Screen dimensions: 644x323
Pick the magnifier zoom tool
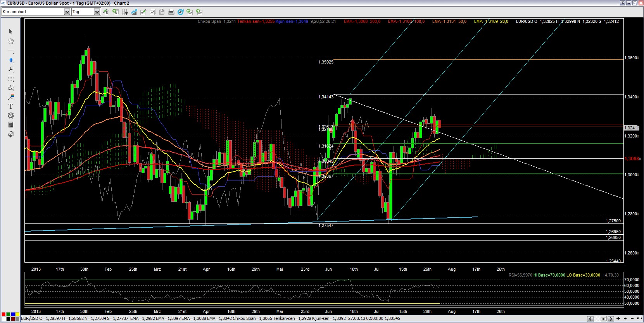(11, 69)
